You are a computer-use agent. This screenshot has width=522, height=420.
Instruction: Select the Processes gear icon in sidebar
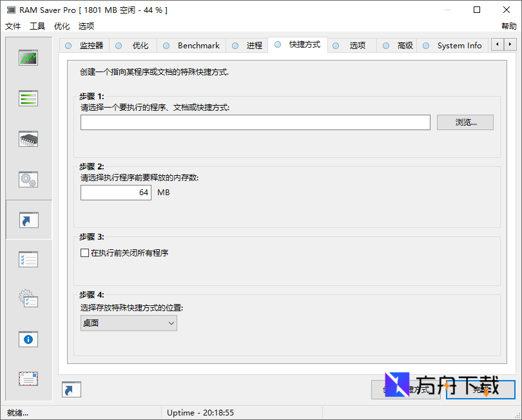click(x=28, y=179)
